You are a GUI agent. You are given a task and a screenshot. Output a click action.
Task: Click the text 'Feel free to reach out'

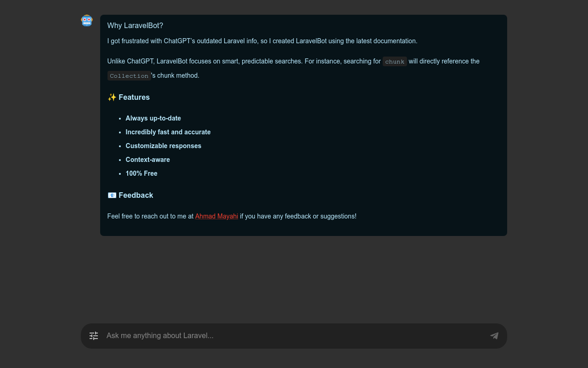coord(138,216)
